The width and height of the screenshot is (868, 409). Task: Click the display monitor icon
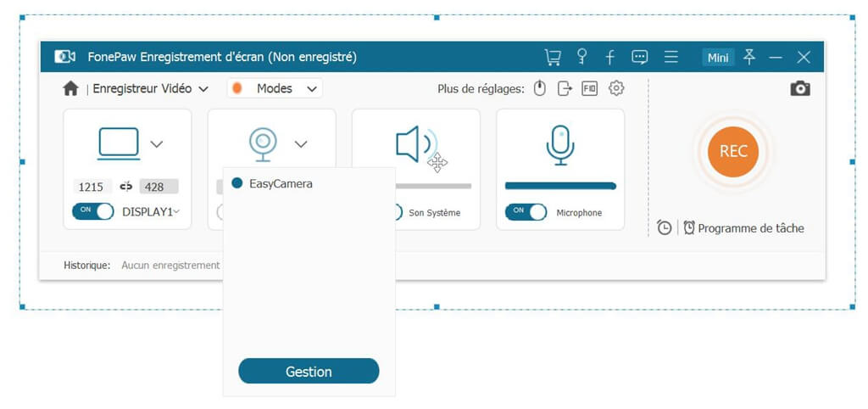click(x=119, y=143)
